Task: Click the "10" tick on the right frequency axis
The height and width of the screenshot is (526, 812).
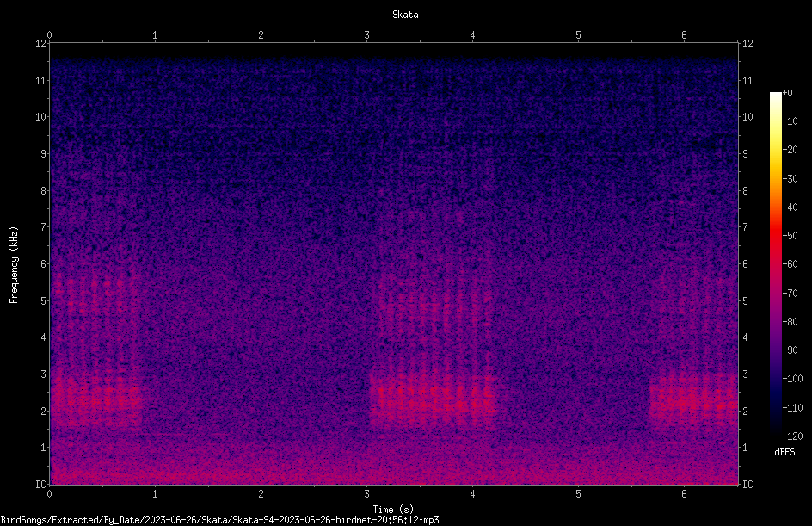Action: coord(747,117)
